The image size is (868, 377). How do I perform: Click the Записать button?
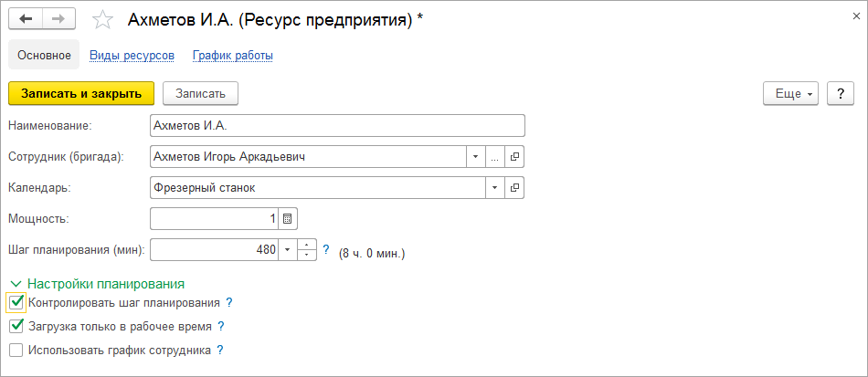click(x=200, y=93)
